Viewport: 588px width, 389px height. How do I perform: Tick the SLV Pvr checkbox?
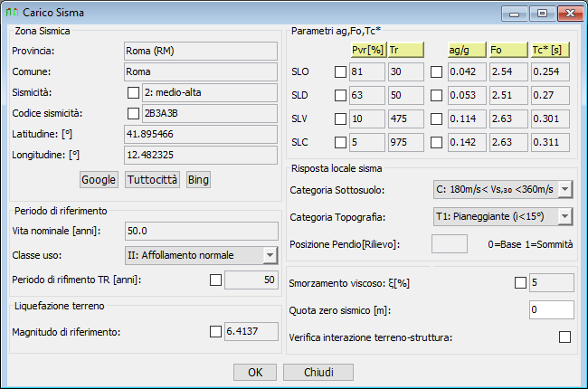point(340,119)
